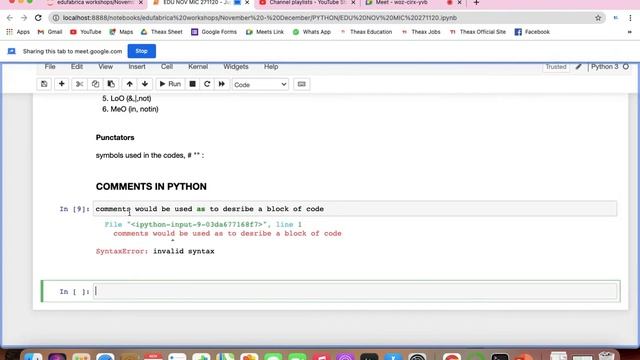Insert a new cell below with plus icon
The image size is (640, 360).
pos(62,84)
